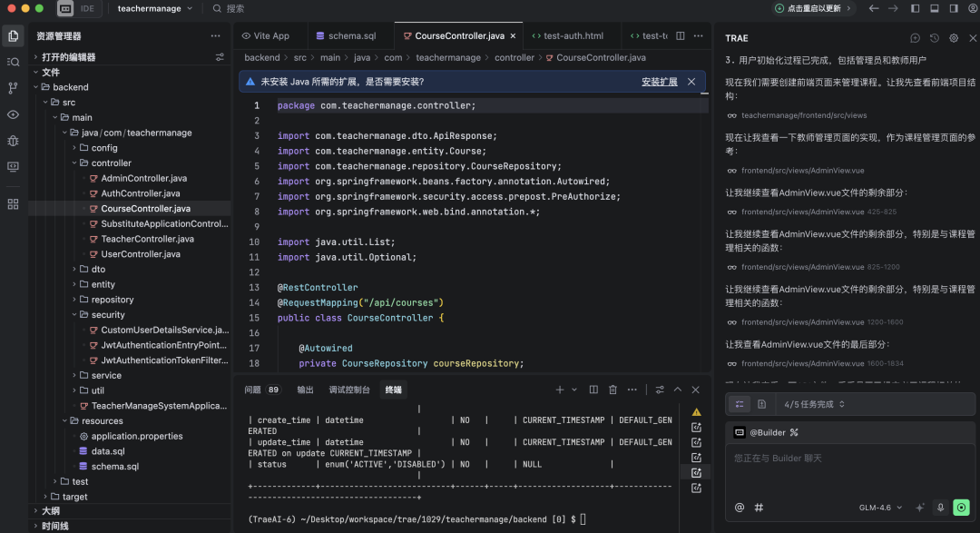Open TRAE chat history icon

pos(935,38)
